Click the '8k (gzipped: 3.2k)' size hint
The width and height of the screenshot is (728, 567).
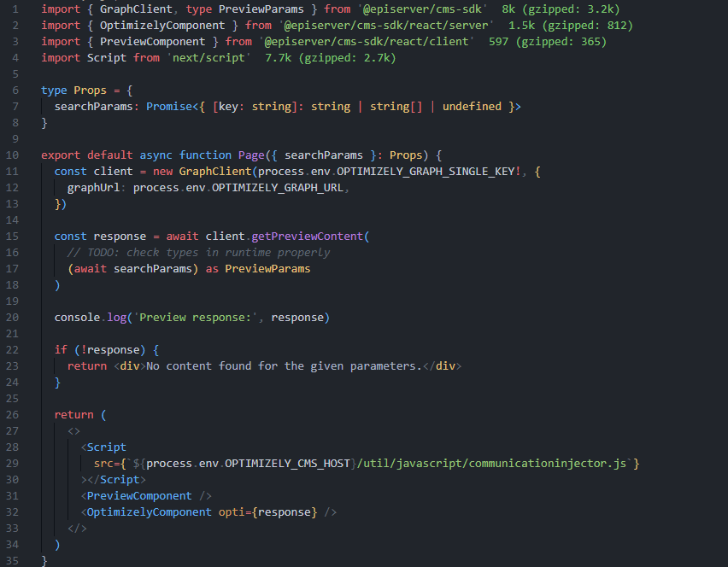point(561,9)
